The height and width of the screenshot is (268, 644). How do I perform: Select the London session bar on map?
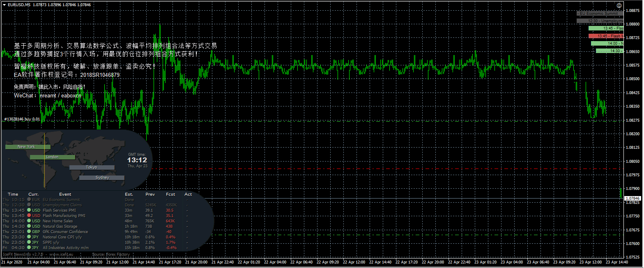coord(52,157)
